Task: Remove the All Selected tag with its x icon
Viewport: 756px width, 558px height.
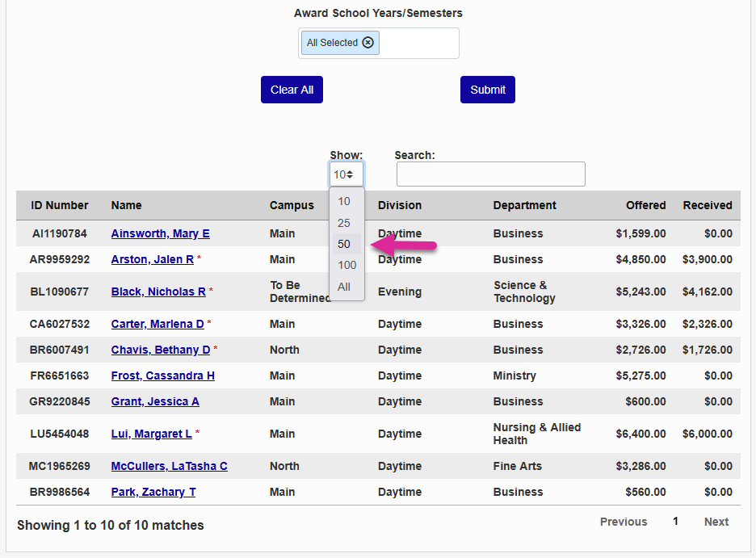Action: 367,43
